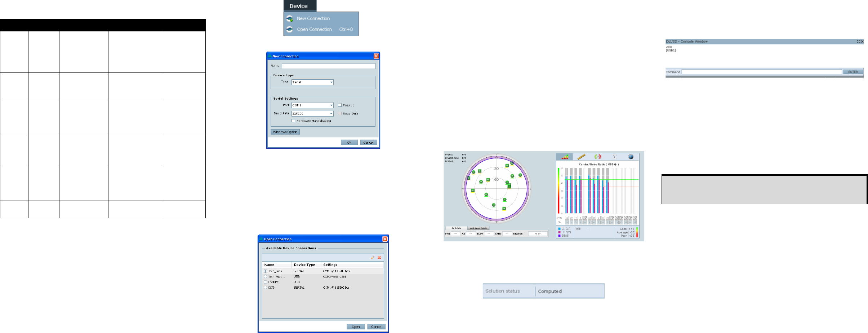868x333 pixels.
Task: Open the Baud Rate dropdown showing 115200
Action: pos(312,114)
